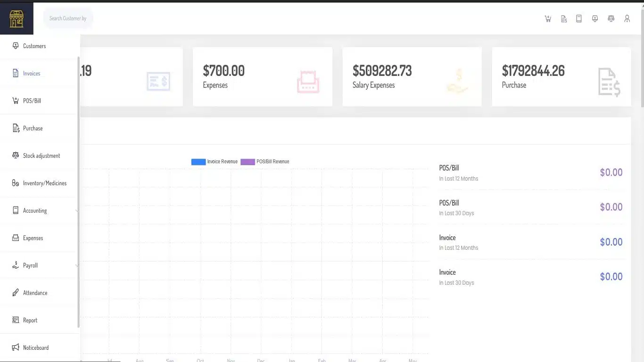Click the Invoice Revenue legend label

(x=223, y=162)
